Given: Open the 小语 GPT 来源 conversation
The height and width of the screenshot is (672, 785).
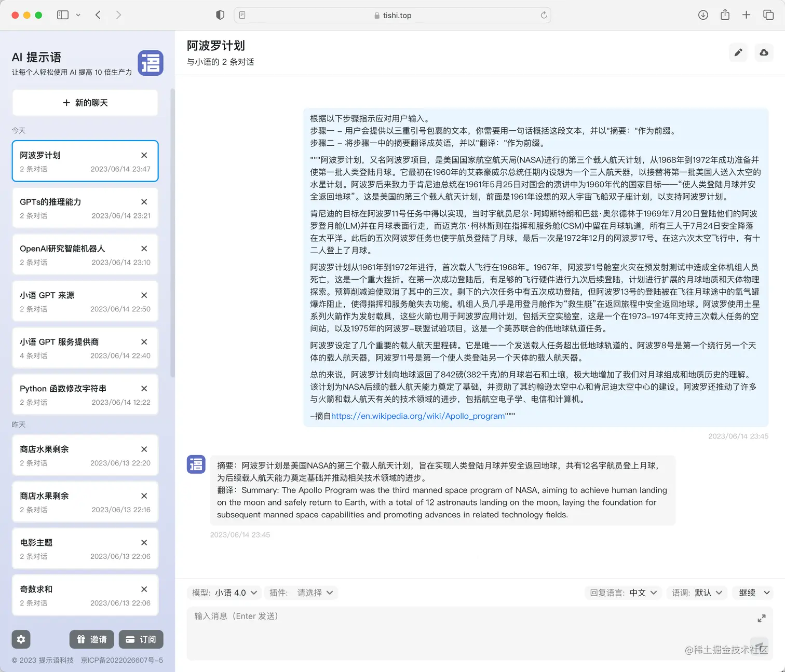Looking at the screenshot, I should pyautogui.click(x=85, y=301).
